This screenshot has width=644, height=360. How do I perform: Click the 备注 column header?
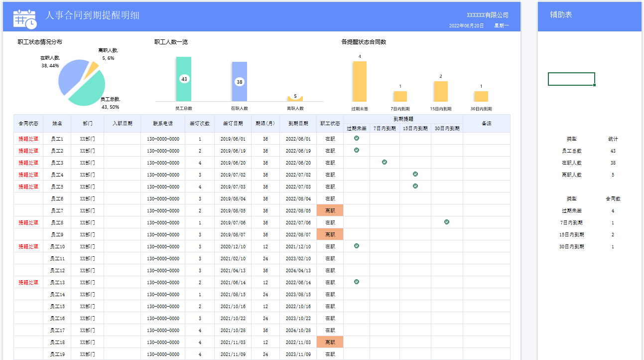tap(487, 124)
